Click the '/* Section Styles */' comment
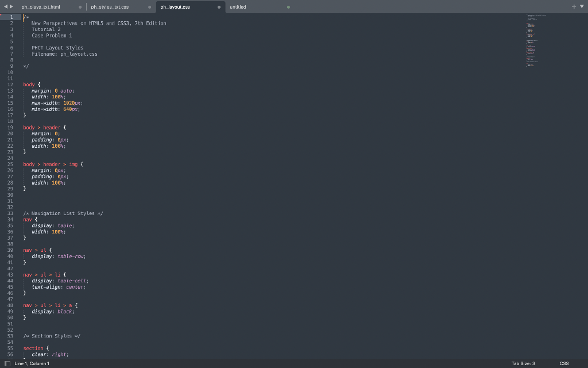Image resolution: width=588 pixels, height=368 pixels. [52, 336]
